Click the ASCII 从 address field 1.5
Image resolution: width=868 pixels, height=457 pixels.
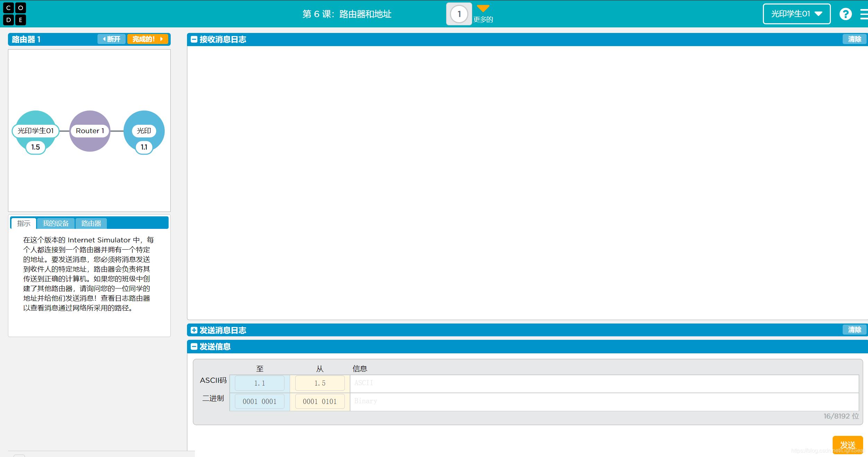[x=320, y=383]
